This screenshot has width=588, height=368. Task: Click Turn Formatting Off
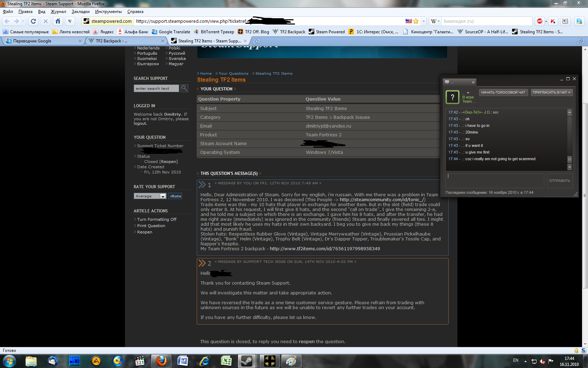(x=156, y=219)
